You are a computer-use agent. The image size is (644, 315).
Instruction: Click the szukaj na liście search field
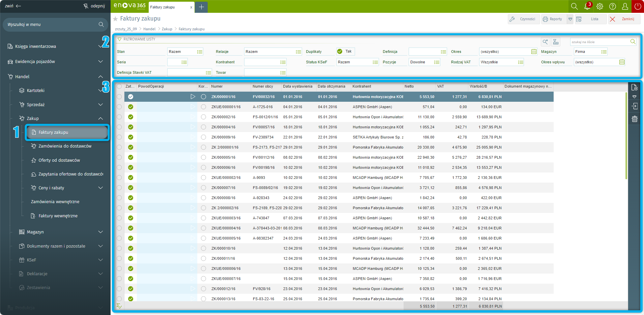coord(599,42)
